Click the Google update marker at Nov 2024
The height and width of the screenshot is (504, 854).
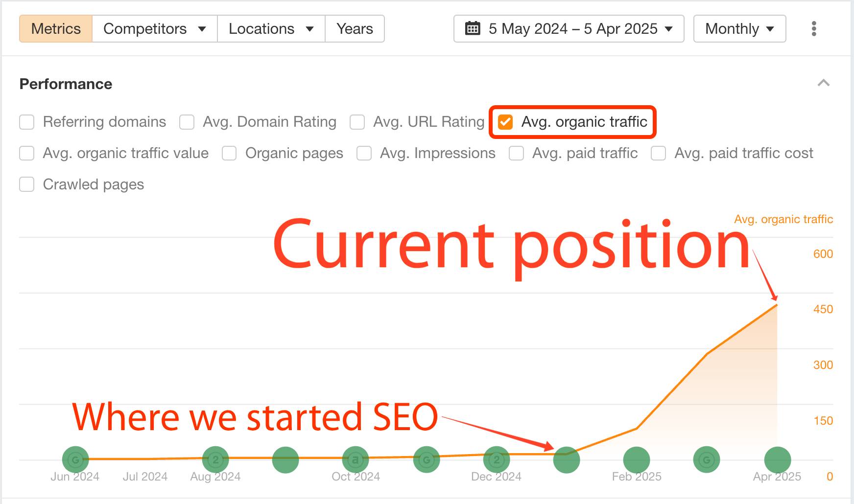427,459
